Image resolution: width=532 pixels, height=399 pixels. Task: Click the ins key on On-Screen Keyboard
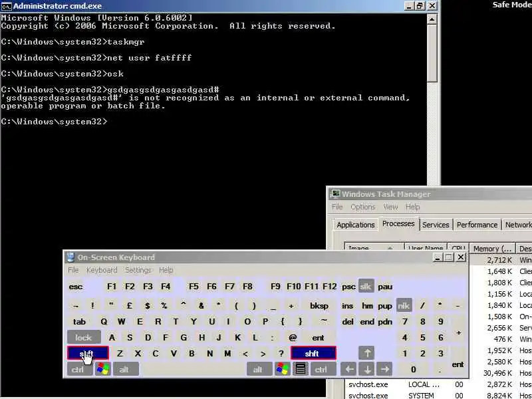coord(347,305)
